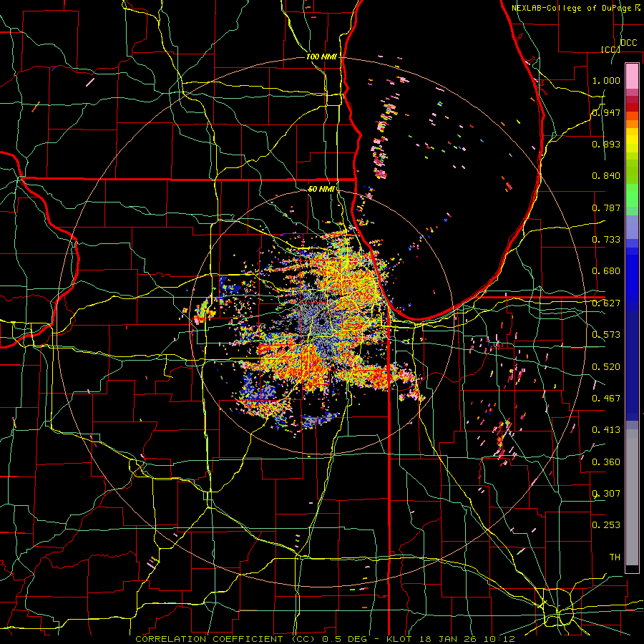Click the 0.840 legend value
The image size is (644, 644).
click(x=606, y=176)
